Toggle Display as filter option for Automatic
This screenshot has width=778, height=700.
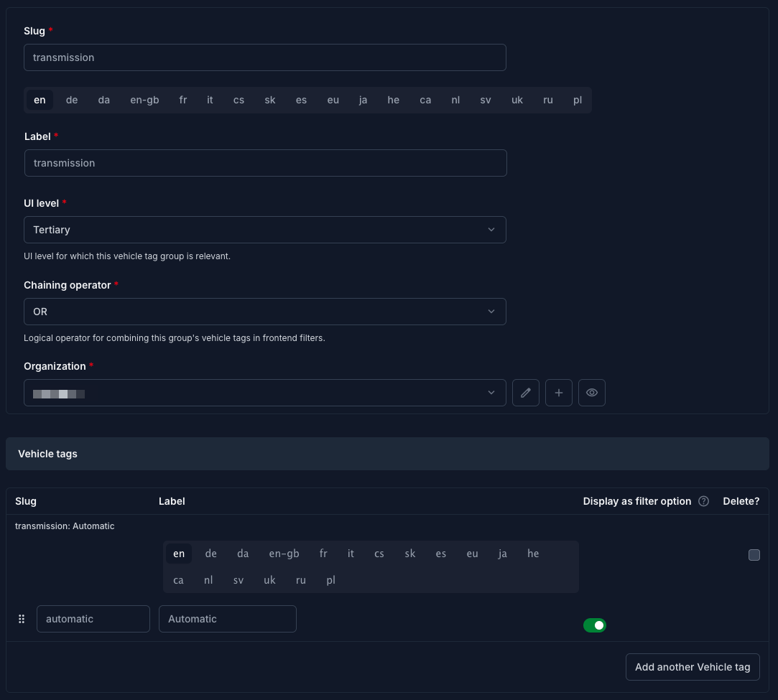pyautogui.click(x=594, y=625)
